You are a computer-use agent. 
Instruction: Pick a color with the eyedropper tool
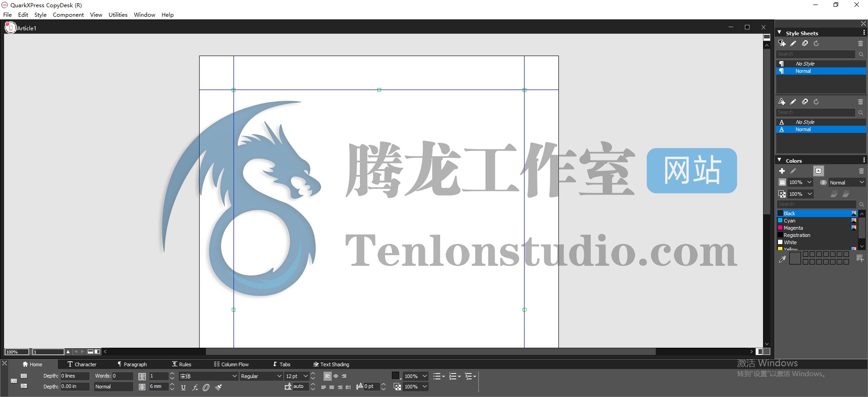pyautogui.click(x=782, y=259)
